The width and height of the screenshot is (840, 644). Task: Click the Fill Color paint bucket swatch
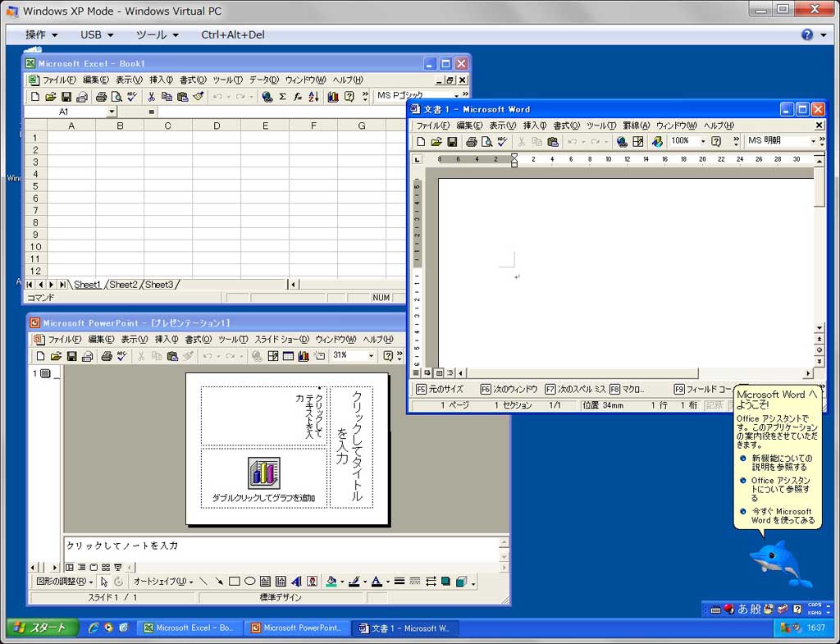(x=331, y=582)
